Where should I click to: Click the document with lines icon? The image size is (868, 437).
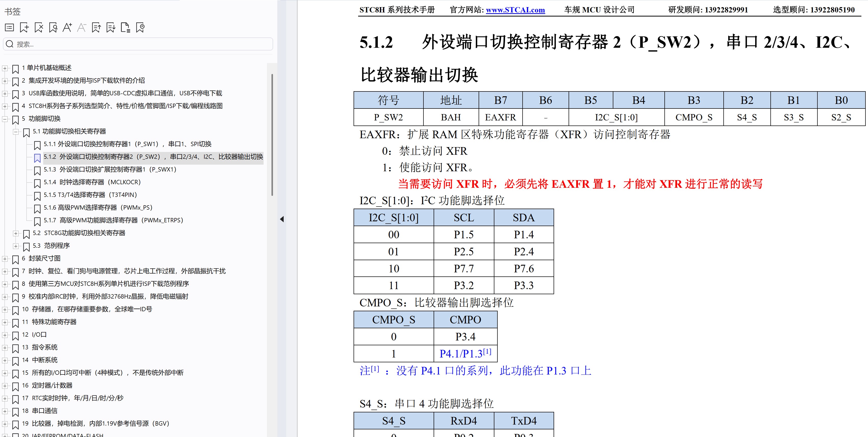point(125,27)
